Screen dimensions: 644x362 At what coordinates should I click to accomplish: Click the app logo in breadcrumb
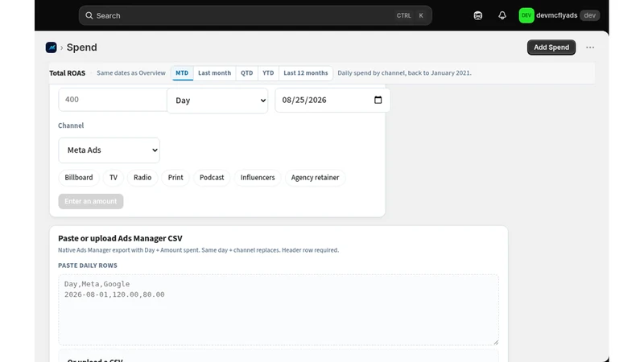tap(52, 47)
